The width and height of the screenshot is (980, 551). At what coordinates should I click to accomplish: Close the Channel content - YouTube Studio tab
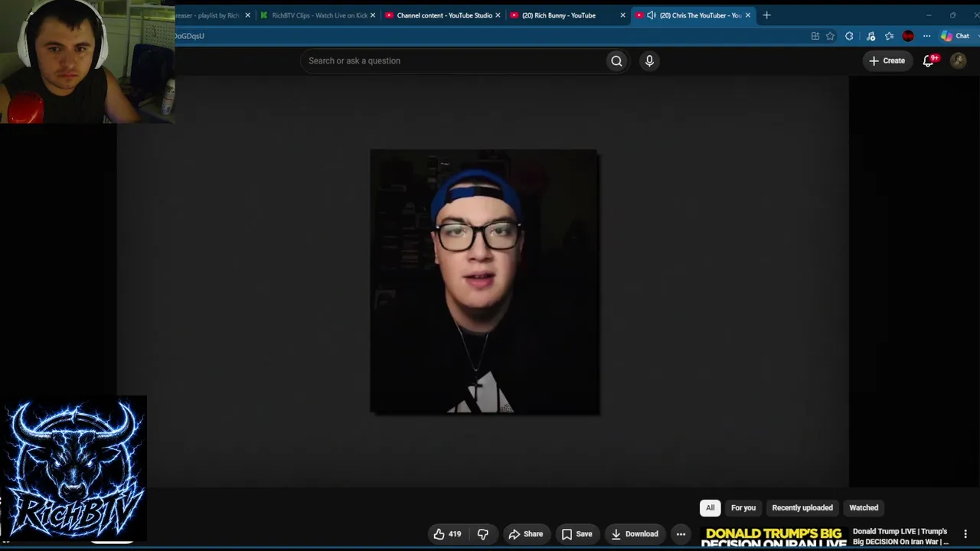coord(498,15)
